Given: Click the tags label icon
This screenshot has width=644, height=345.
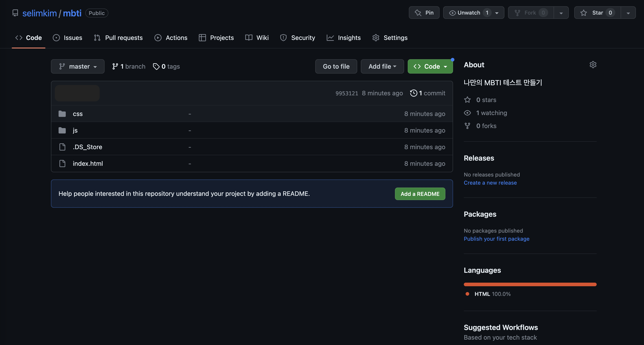Looking at the screenshot, I should point(156,66).
